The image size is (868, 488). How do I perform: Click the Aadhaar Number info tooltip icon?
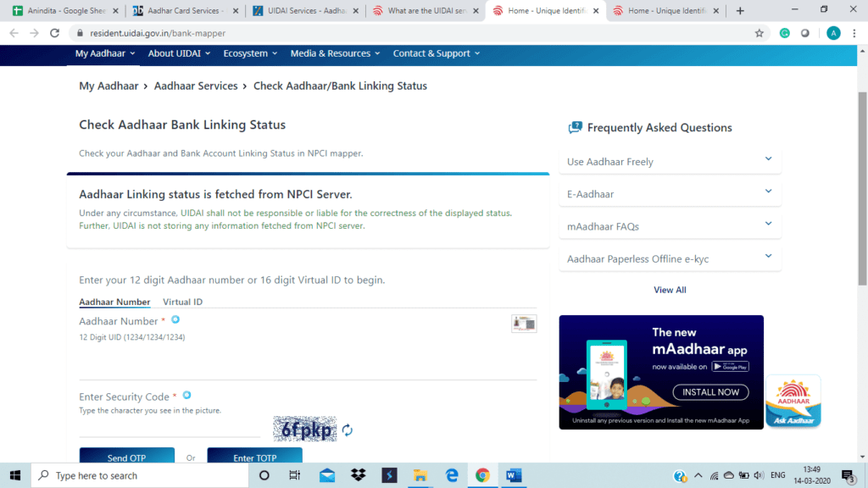175,320
